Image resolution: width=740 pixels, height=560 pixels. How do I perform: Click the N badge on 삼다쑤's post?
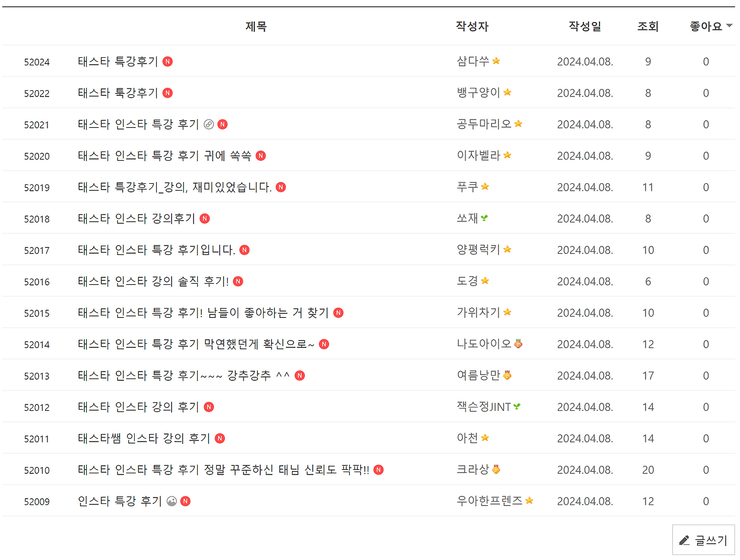click(168, 61)
